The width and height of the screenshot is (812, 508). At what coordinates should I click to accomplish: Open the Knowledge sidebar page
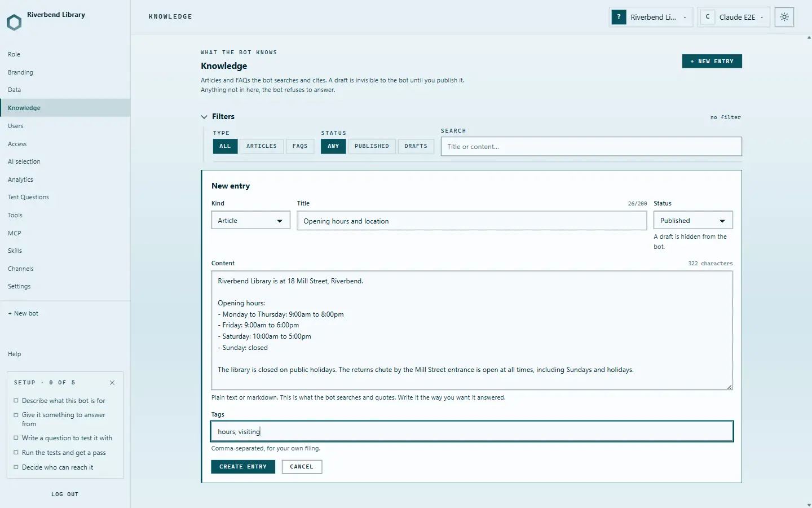pyautogui.click(x=65, y=108)
